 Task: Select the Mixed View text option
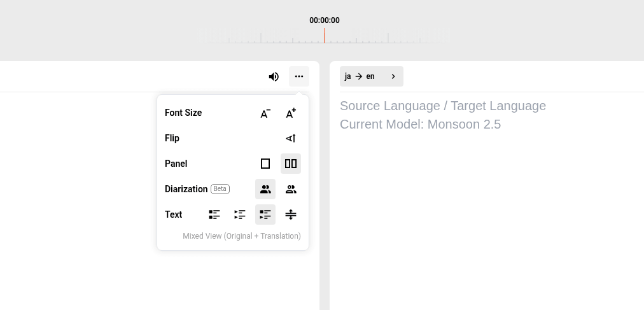(x=265, y=215)
